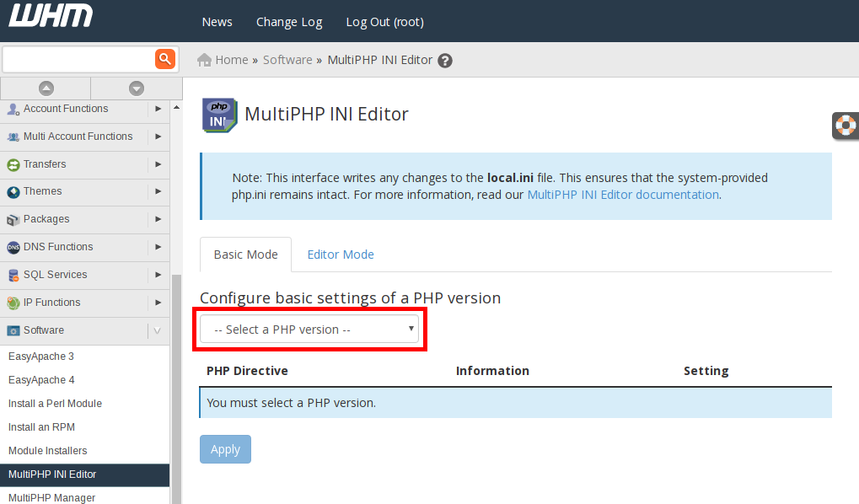
Task: Expand all sidebar menus with down arrow
Action: coord(137,88)
